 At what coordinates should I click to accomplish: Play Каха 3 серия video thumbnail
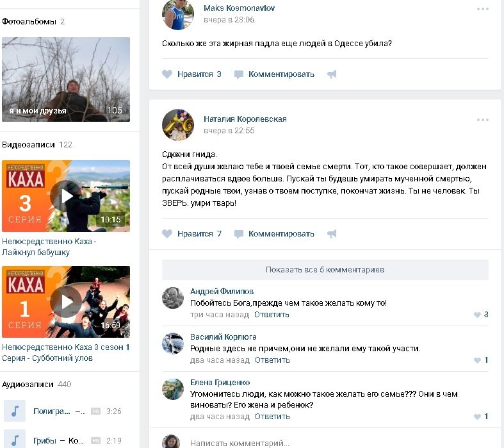[x=66, y=196]
